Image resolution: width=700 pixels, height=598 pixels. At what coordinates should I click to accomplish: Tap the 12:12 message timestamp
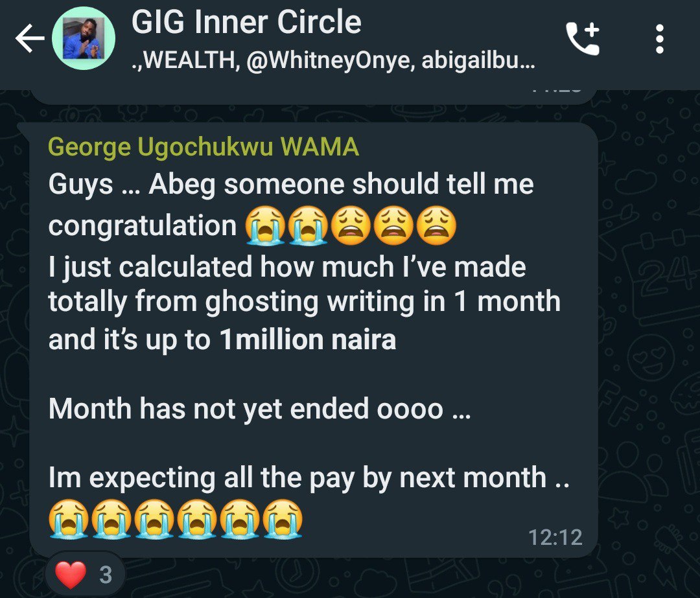point(555,537)
